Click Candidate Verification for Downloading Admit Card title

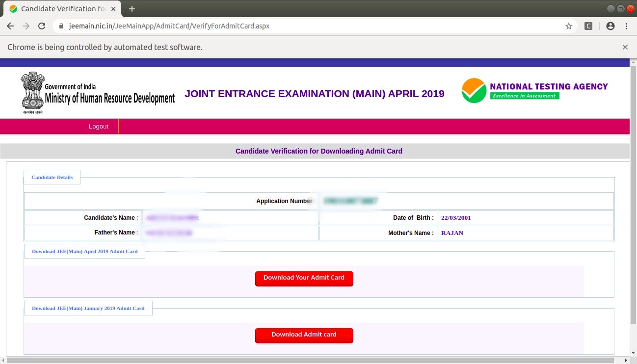(x=319, y=151)
